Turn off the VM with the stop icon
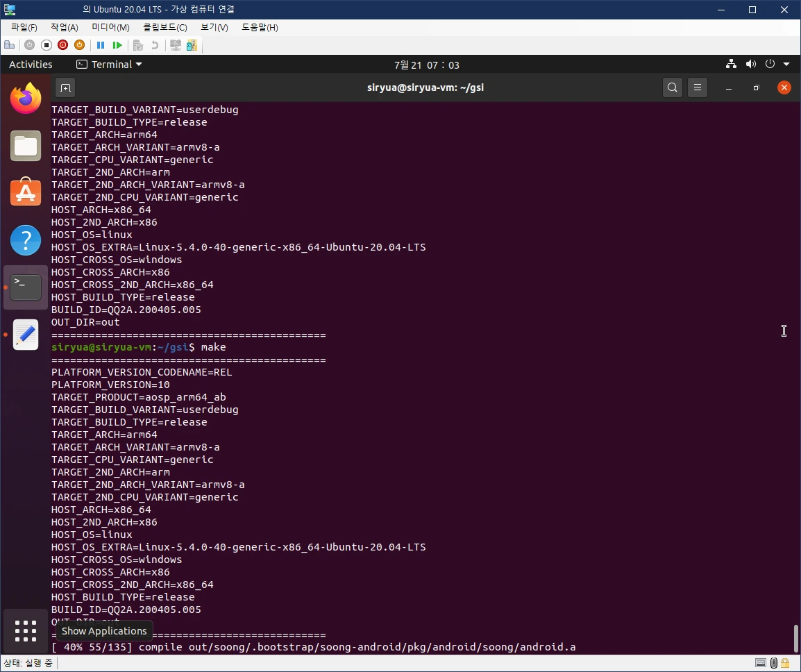This screenshot has width=801, height=672. coord(47,45)
